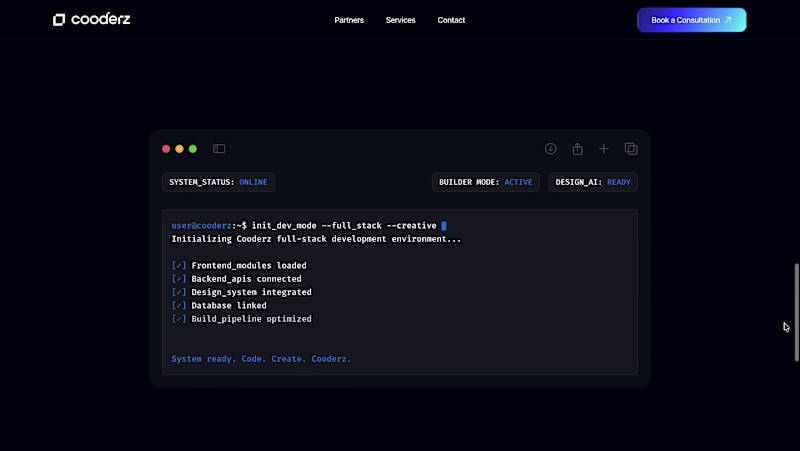Click the red close dot in terminal window
The width and height of the screenshot is (800, 451).
coord(166,149)
